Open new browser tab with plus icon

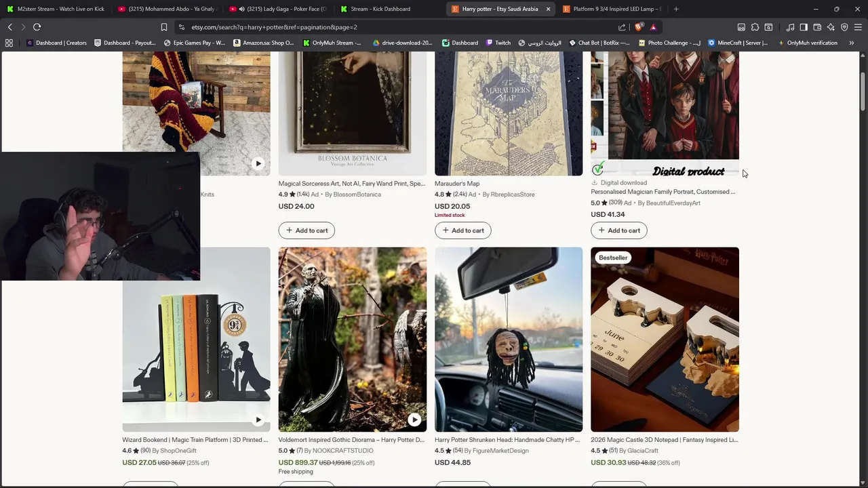(676, 9)
